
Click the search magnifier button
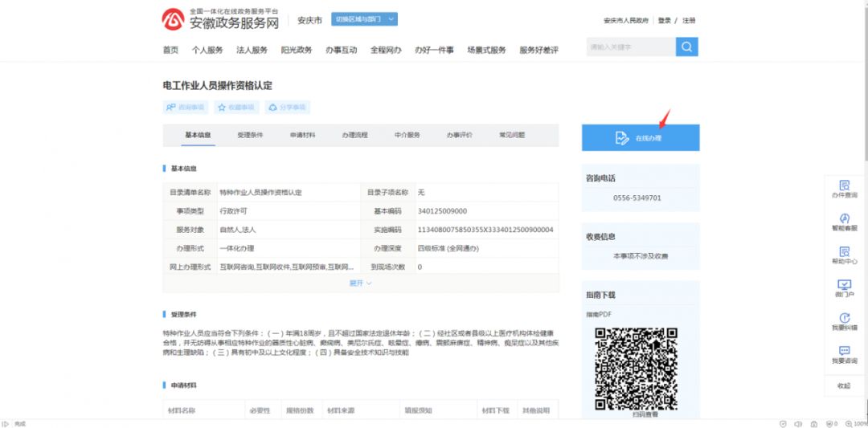[x=686, y=47]
